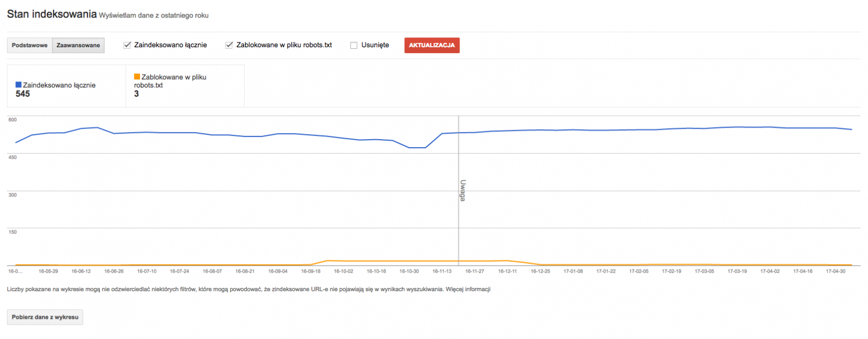The width and height of the screenshot is (868, 339).
Task: Click the robots.txt card showing value 3
Action: click(184, 86)
